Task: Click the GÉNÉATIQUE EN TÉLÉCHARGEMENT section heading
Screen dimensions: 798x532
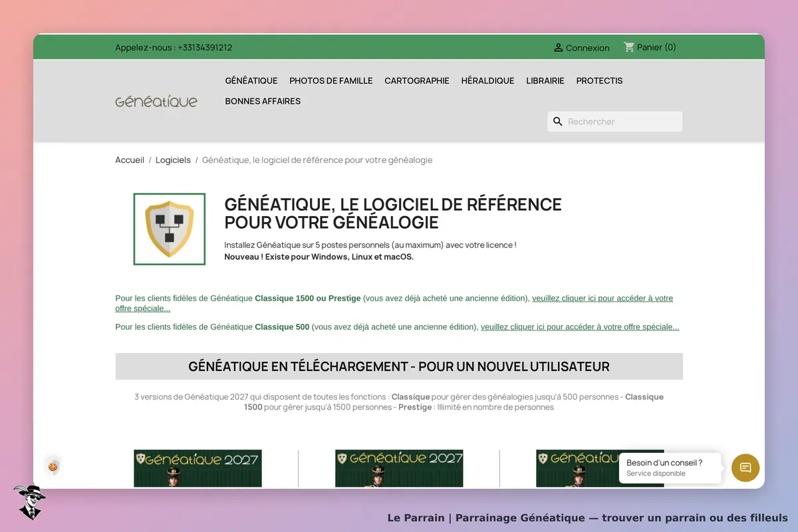Action: point(399,366)
